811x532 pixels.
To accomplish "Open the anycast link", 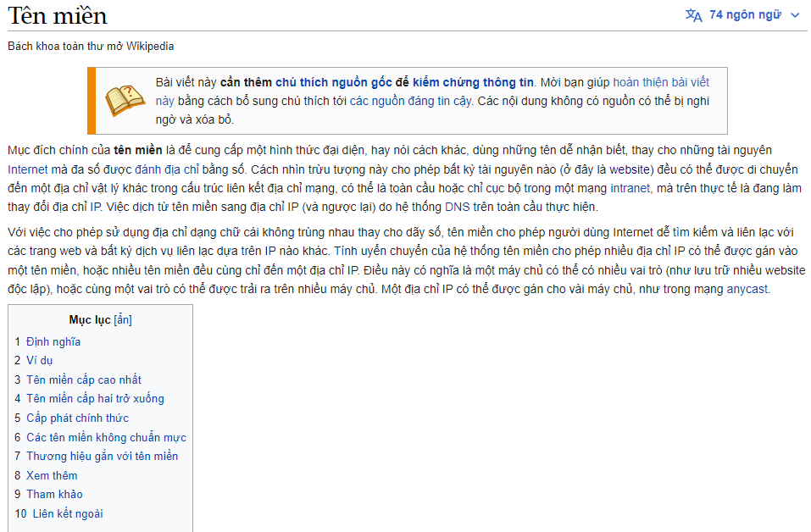I will click(x=746, y=288).
